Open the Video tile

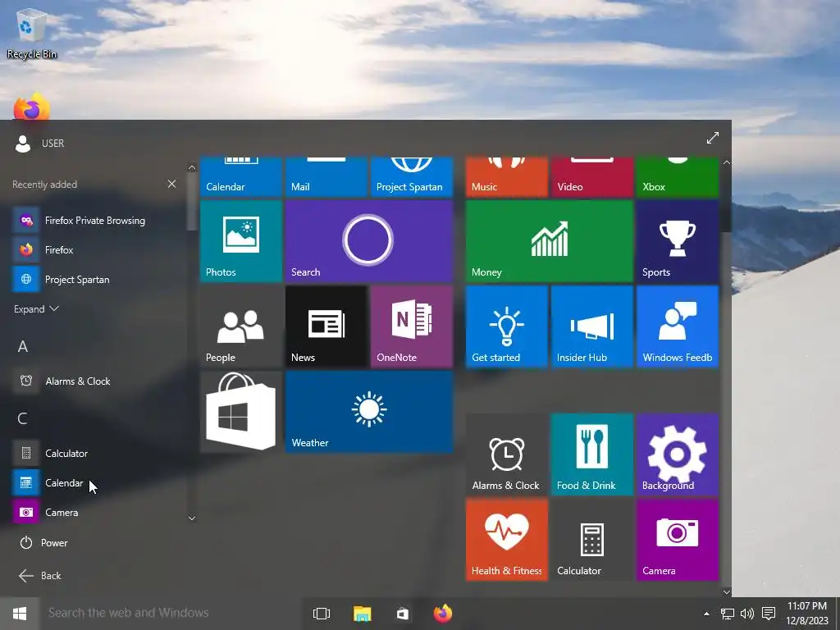click(592, 177)
